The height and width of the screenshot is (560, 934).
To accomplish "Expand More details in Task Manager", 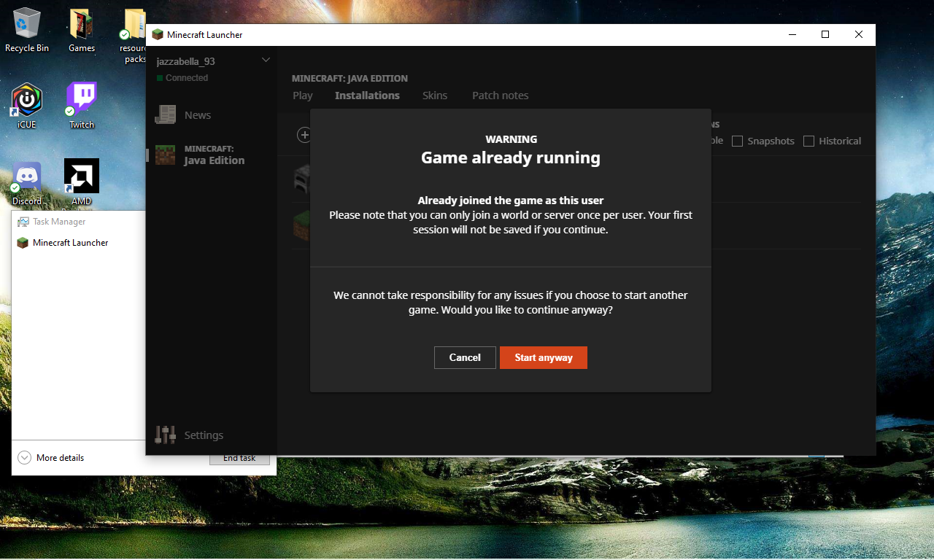I will [x=50, y=458].
